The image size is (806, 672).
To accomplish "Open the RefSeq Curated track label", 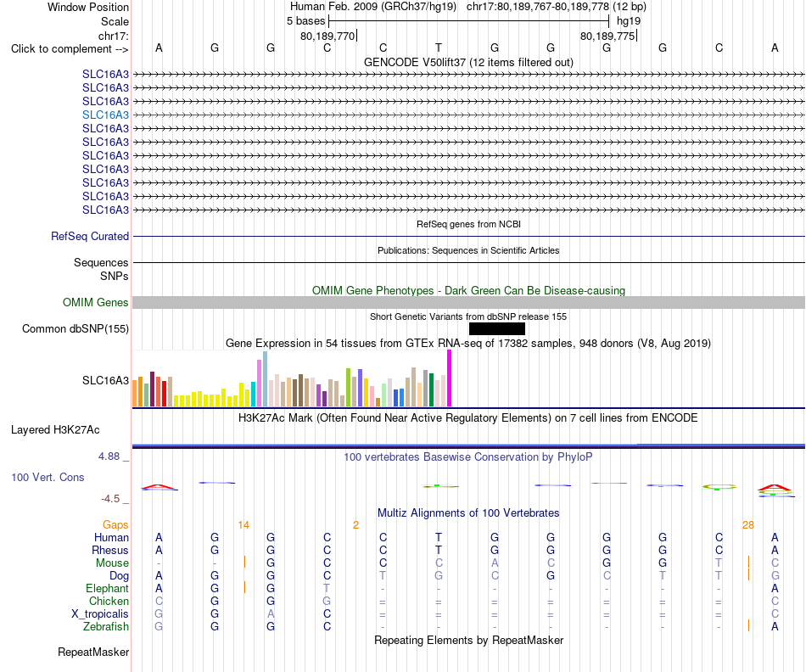I will pyautogui.click(x=90, y=236).
